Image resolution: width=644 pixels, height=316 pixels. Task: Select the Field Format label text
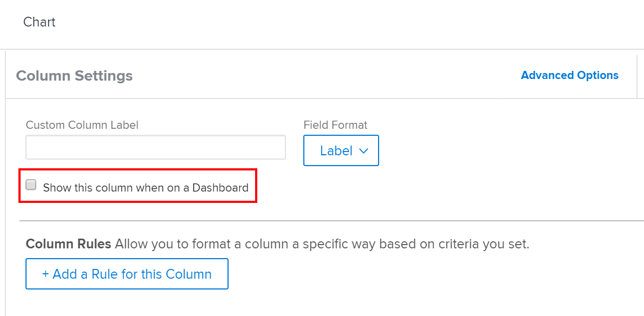point(335,125)
